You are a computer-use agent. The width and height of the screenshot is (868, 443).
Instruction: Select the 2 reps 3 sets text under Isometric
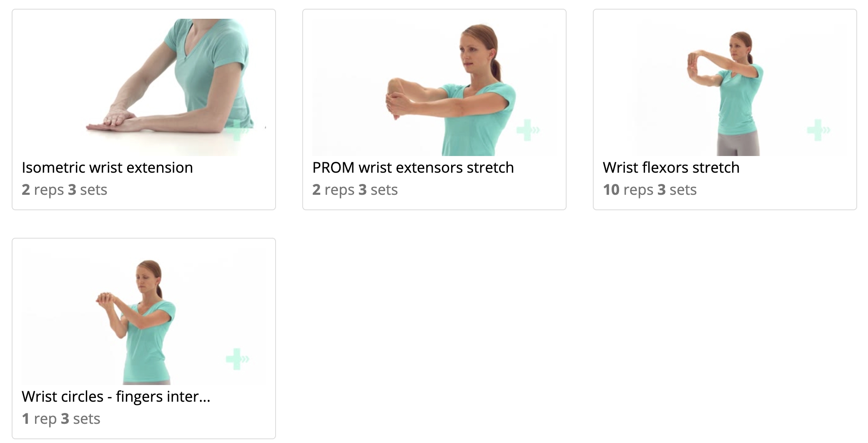pos(64,190)
